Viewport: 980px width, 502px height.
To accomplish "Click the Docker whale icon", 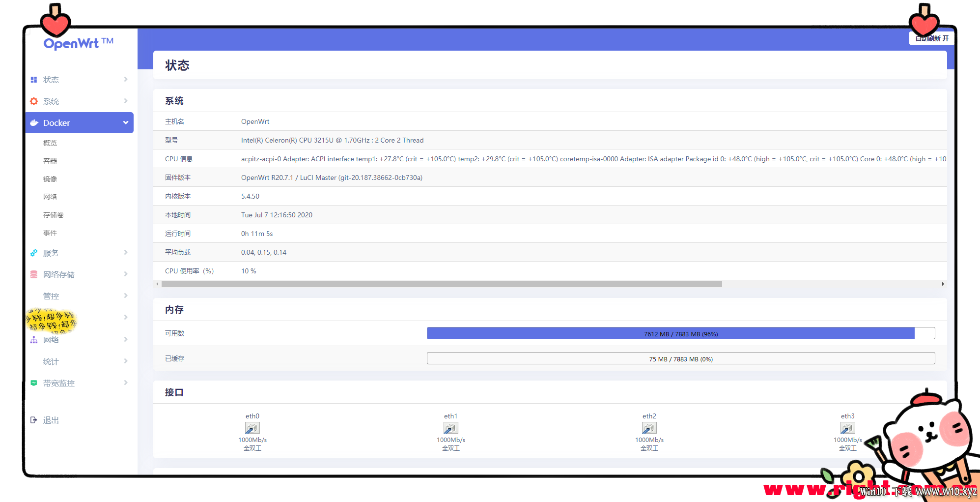I will tap(34, 123).
